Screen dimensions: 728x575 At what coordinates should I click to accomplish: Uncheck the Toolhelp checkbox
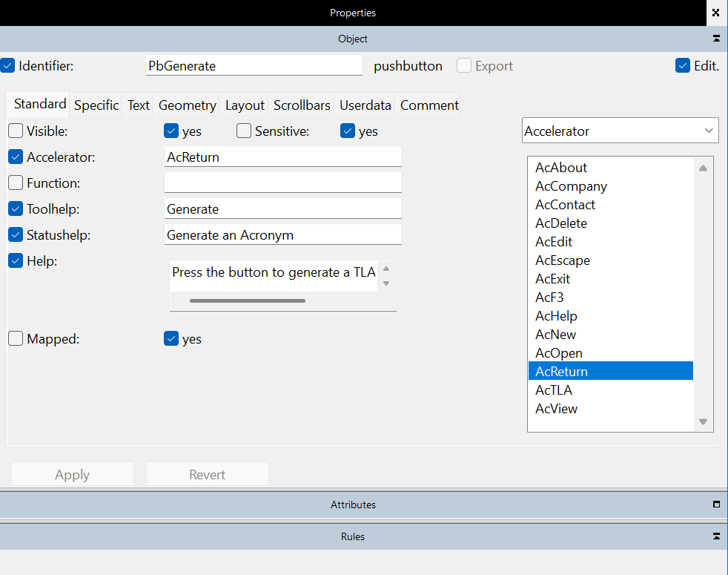[x=16, y=209]
